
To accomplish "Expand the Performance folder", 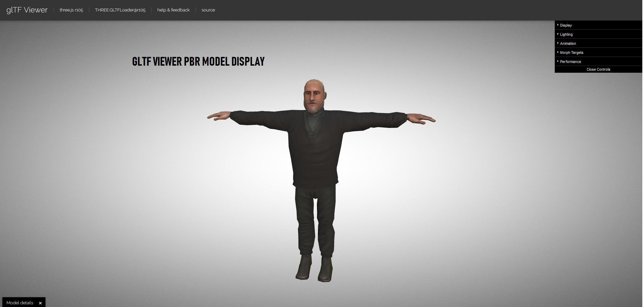I will coord(598,62).
